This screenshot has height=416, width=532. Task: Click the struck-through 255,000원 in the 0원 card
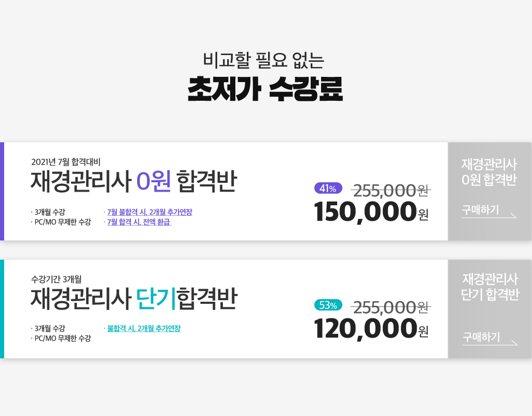(391, 191)
